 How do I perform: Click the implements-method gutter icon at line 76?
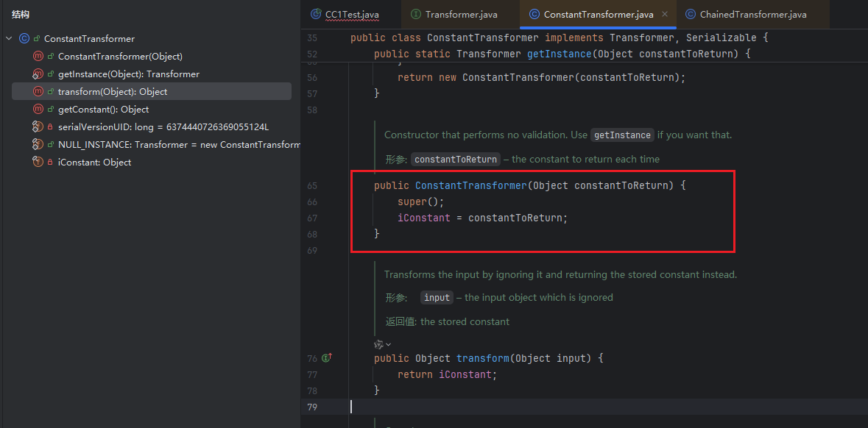[x=326, y=358]
